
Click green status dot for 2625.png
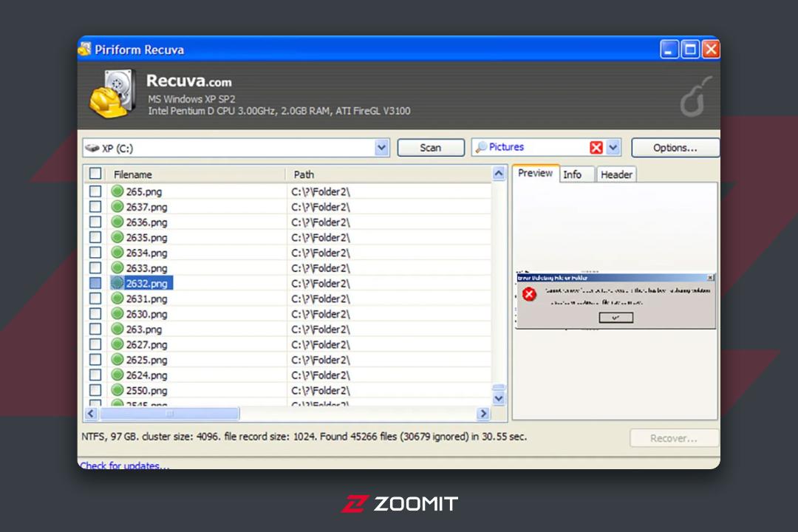coord(117,359)
